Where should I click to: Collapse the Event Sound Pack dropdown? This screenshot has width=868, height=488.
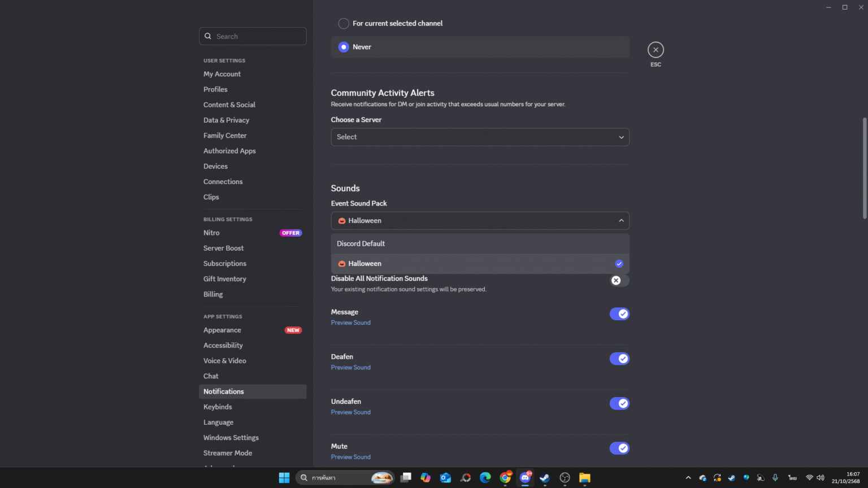621,220
